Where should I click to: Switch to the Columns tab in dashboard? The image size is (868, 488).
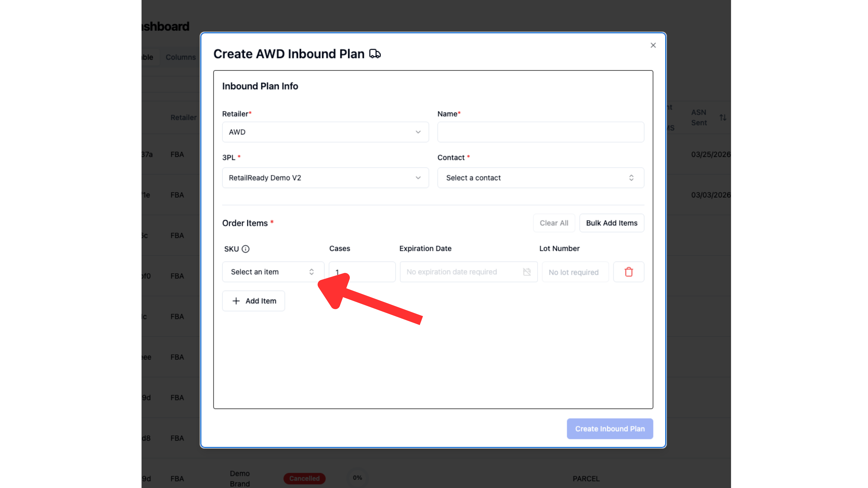(x=181, y=57)
